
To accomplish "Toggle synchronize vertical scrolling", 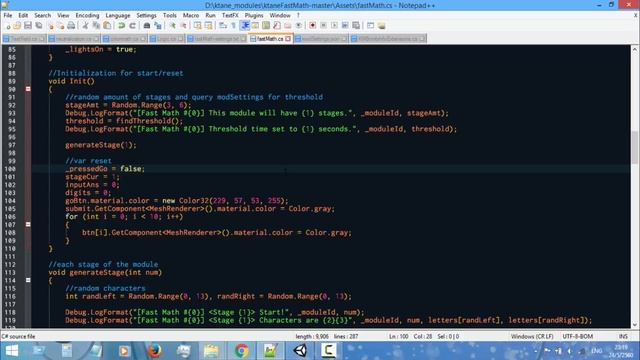I will 198,26.
